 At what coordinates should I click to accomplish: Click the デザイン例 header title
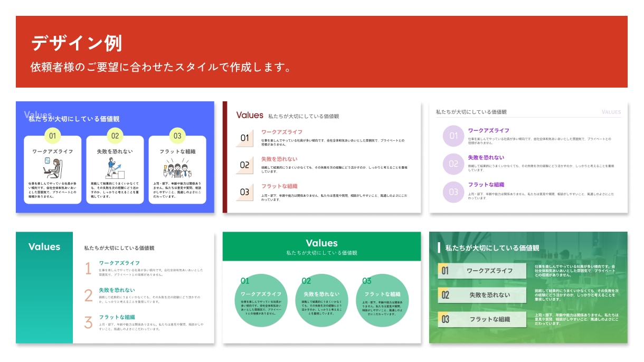tap(77, 43)
